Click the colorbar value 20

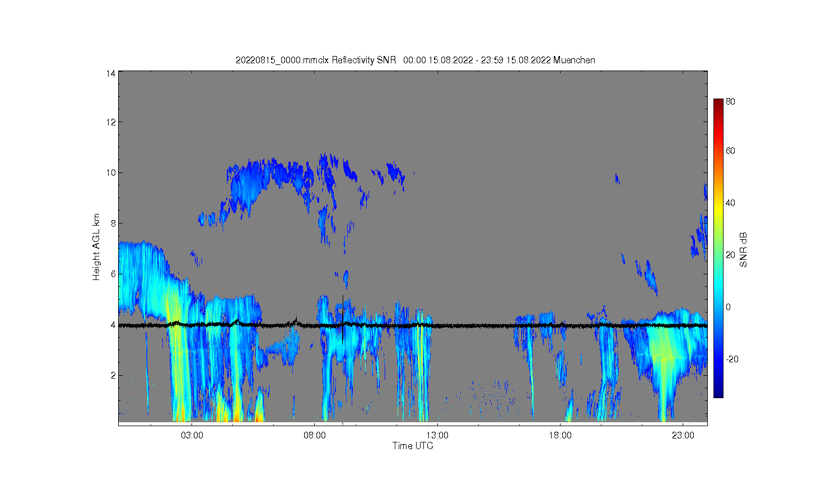pos(731,255)
